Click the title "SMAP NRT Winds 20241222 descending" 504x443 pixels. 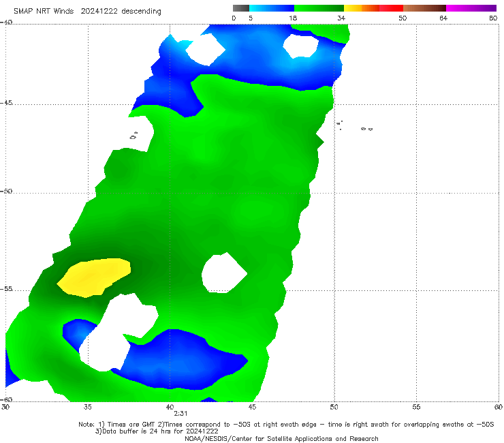click(x=87, y=12)
